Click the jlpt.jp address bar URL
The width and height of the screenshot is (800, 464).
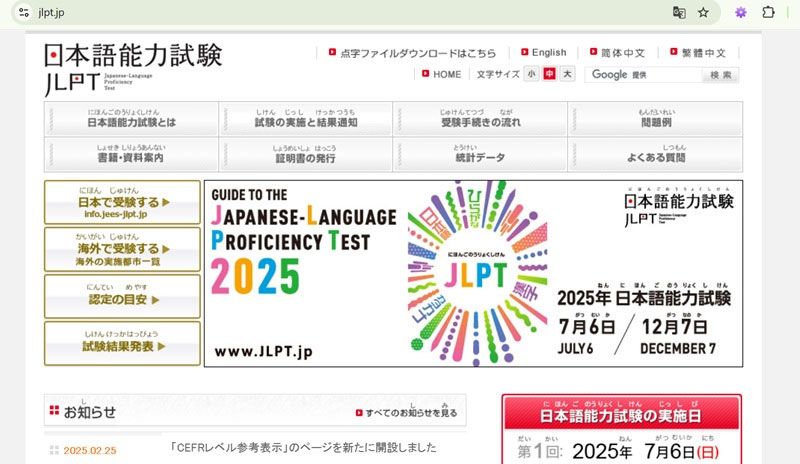[x=51, y=13]
